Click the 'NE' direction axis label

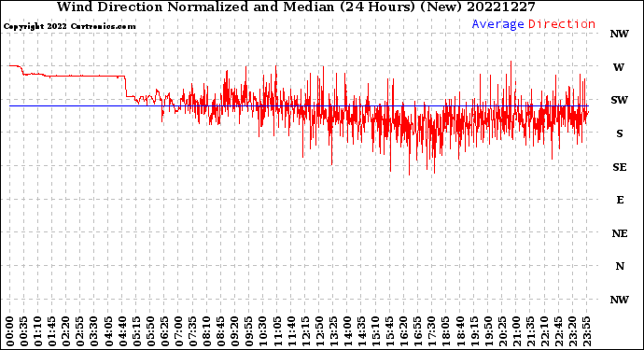tap(620, 233)
